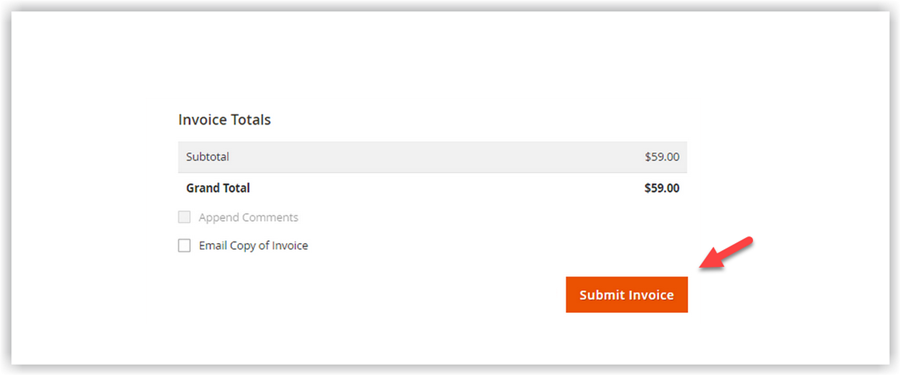
Task: Click the Invoice Totals section heading
Action: (224, 120)
